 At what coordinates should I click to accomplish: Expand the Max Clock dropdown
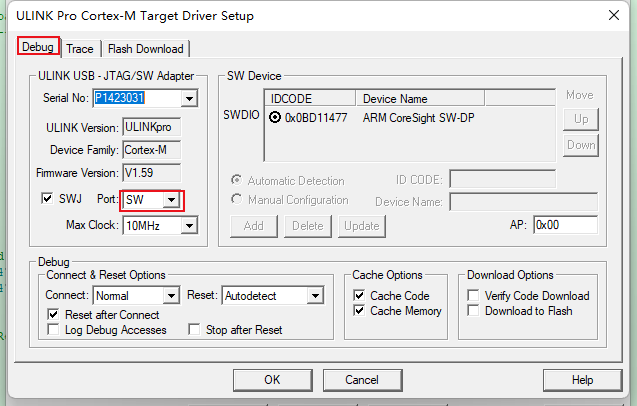[x=188, y=225]
